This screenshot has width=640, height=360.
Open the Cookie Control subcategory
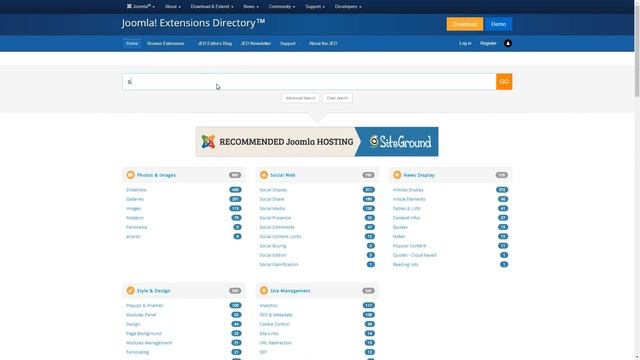[274, 324]
